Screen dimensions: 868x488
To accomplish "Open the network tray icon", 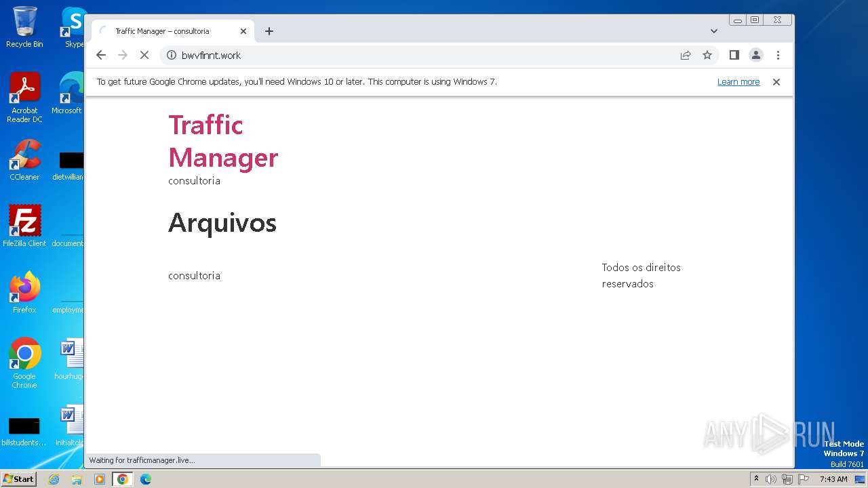I will point(787,479).
